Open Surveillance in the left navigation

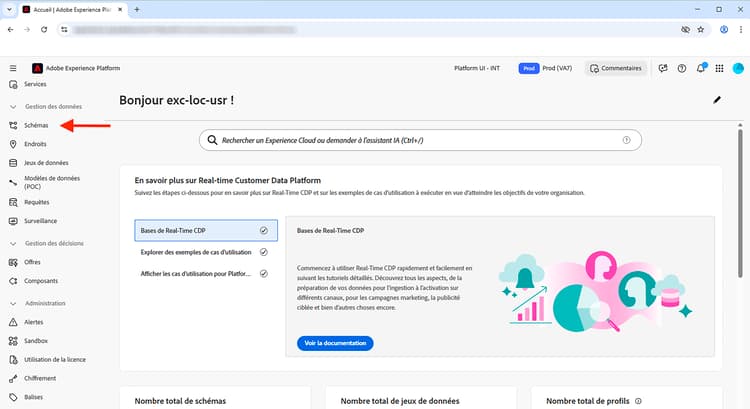[41, 221]
